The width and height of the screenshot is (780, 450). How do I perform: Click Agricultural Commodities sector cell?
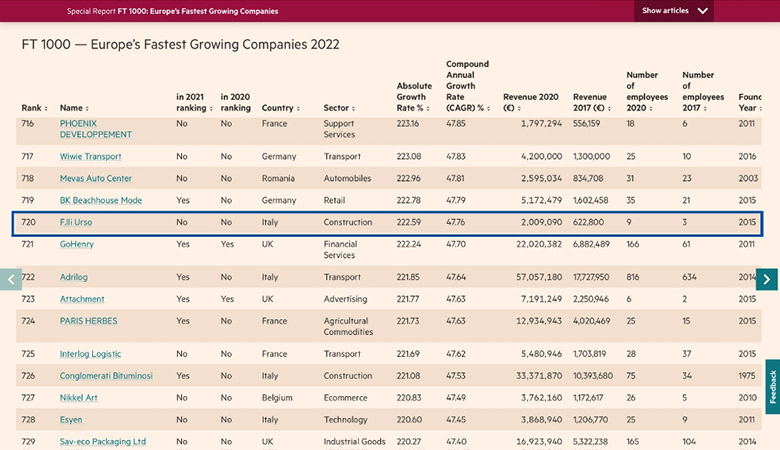[348, 326]
